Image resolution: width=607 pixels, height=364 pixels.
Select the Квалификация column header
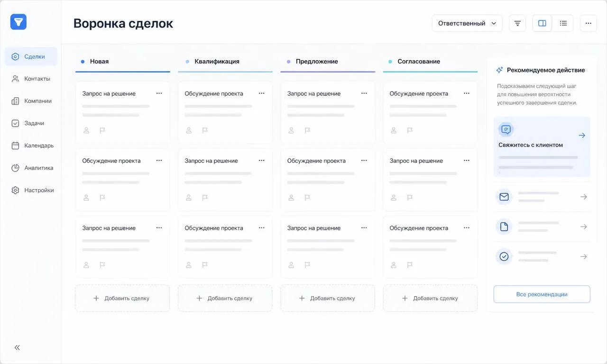pyautogui.click(x=225, y=62)
